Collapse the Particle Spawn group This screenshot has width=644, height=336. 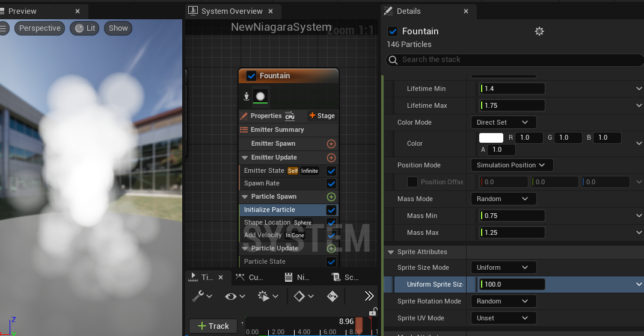point(245,197)
